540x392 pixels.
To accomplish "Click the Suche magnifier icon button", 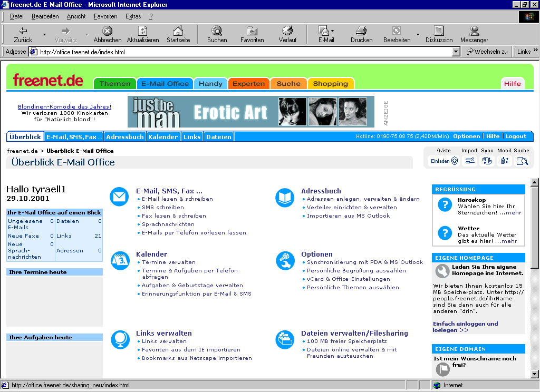I will coord(522,161).
